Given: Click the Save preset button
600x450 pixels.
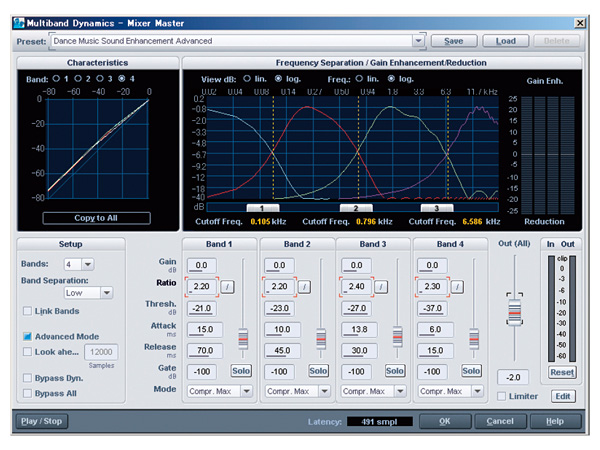Looking at the screenshot, I should (x=454, y=41).
